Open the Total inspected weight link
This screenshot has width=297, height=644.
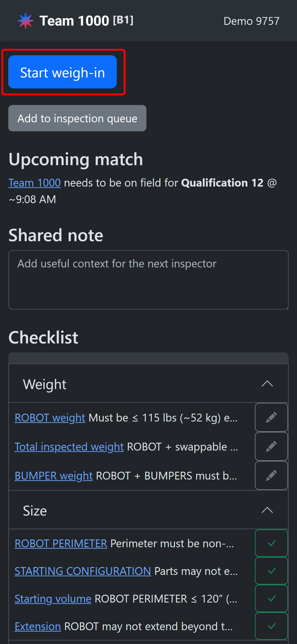pyautogui.click(x=69, y=447)
